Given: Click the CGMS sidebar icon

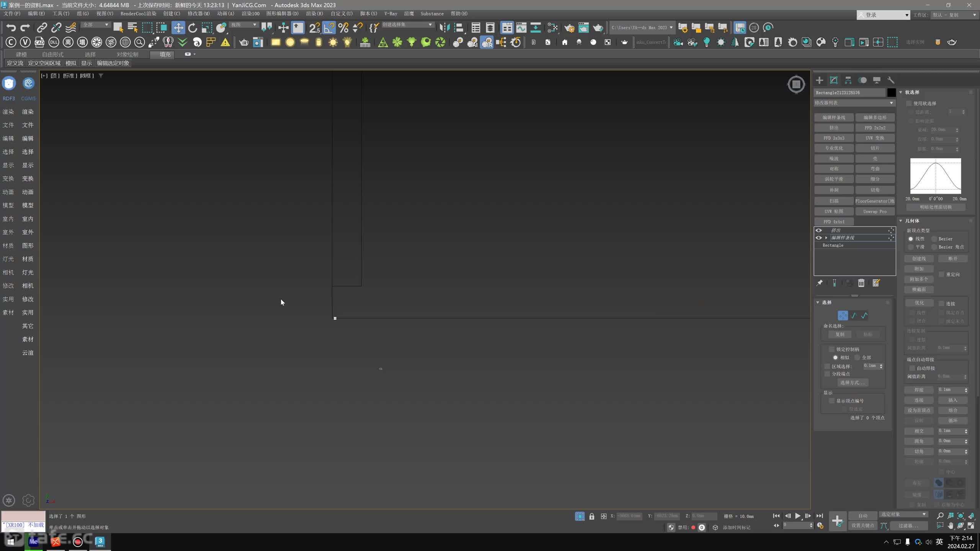Looking at the screenshot, I should tap(28, 83).
